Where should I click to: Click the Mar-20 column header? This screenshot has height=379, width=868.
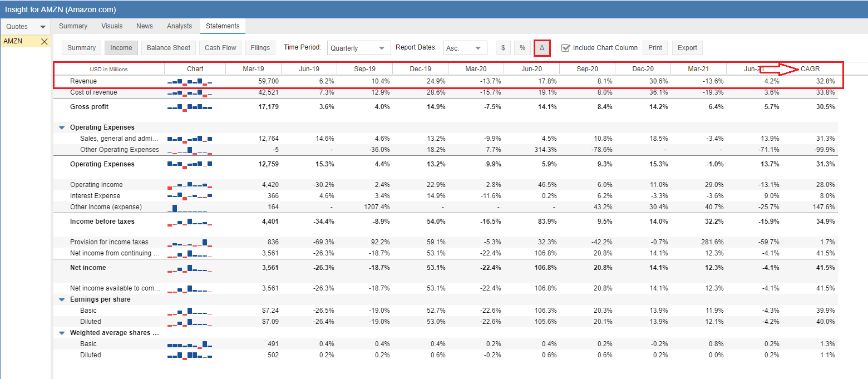[x=476, y=69]
